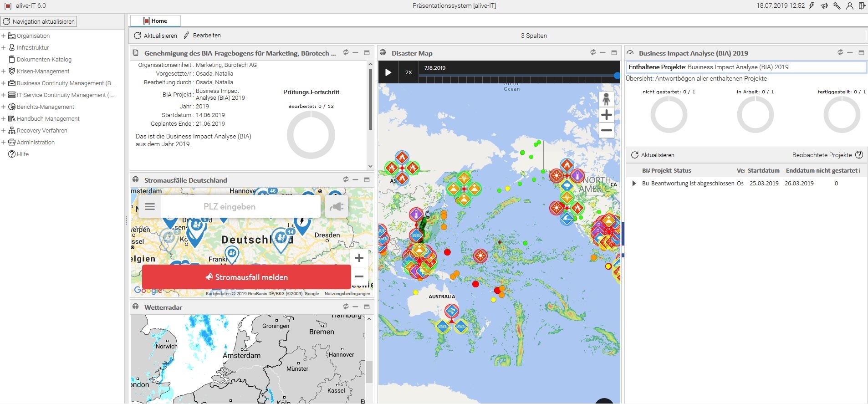This screenshot has height=404, width=868.
Task: Click the Disaster Map timeline slider handle
Action: (617, 76)
